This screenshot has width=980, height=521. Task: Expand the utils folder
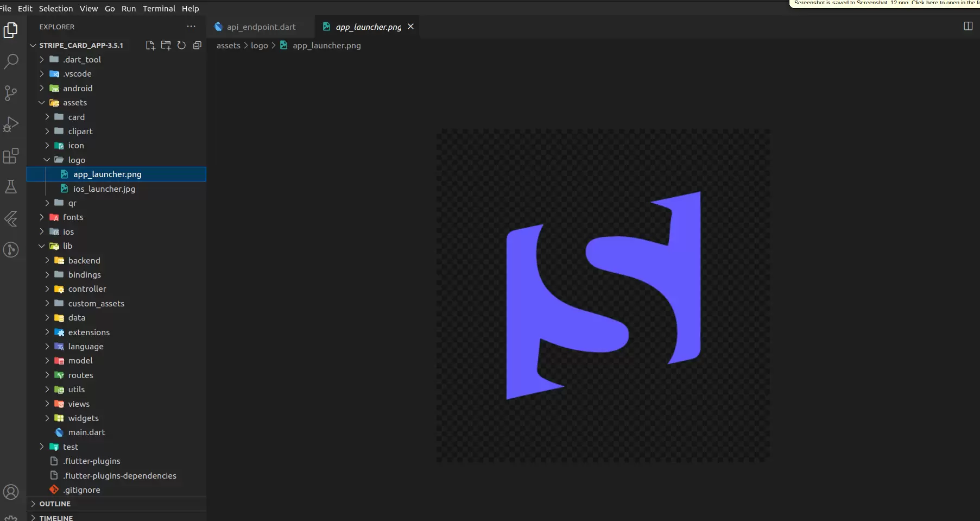tap(116, 390)
